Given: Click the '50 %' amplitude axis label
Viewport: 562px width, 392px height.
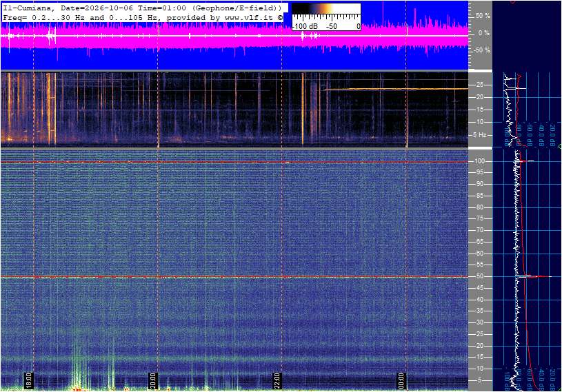Looking at the screenshot, I should point(483,16).
